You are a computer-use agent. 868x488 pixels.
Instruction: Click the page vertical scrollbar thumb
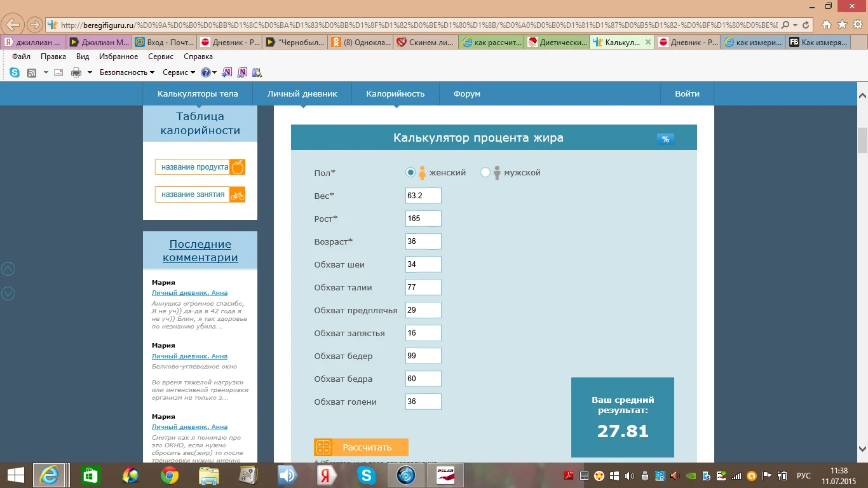(x=862, y=140)
